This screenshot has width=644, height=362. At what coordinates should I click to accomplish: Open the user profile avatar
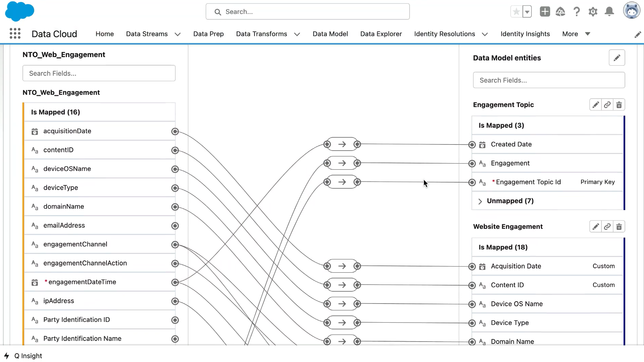pyautogui.click(x=632, y=11)
